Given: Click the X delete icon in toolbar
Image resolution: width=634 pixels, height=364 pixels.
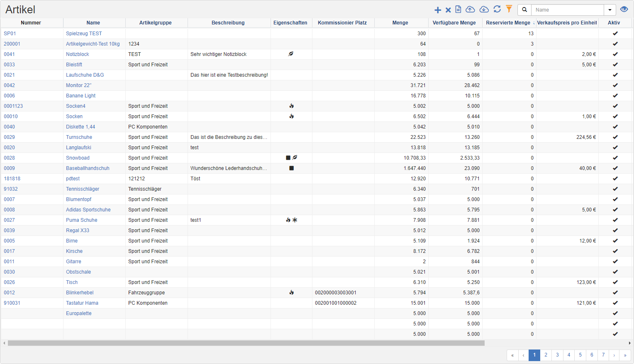Looking at the screenshot, I should point(448,10).
